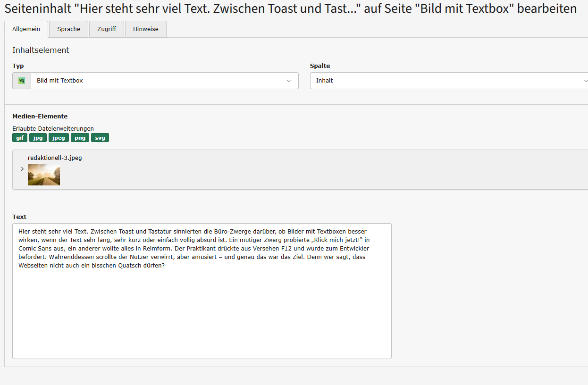Open the Hinweise tab
Screen dimensions: 588x385
click(145, 29)
